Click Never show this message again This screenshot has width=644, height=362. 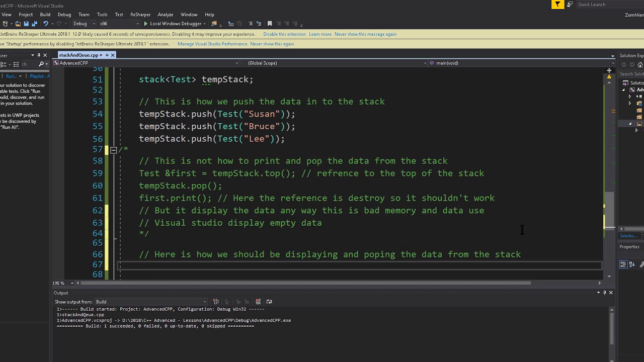click(x=366, y=34)
